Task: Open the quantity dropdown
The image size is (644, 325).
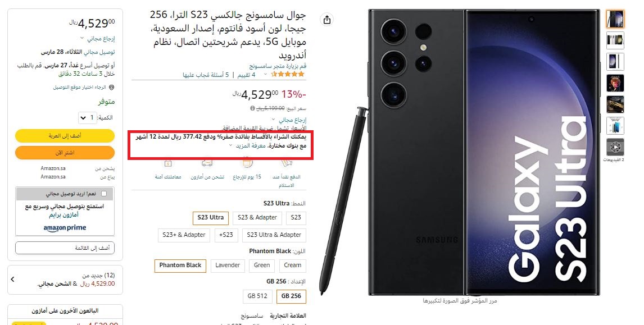Action: pos(88,118)
